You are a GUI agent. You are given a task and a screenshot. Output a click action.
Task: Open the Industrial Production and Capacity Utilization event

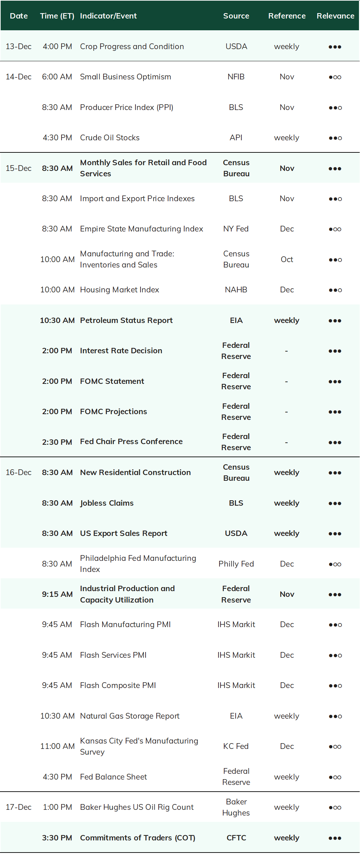(x=127, y=594)
